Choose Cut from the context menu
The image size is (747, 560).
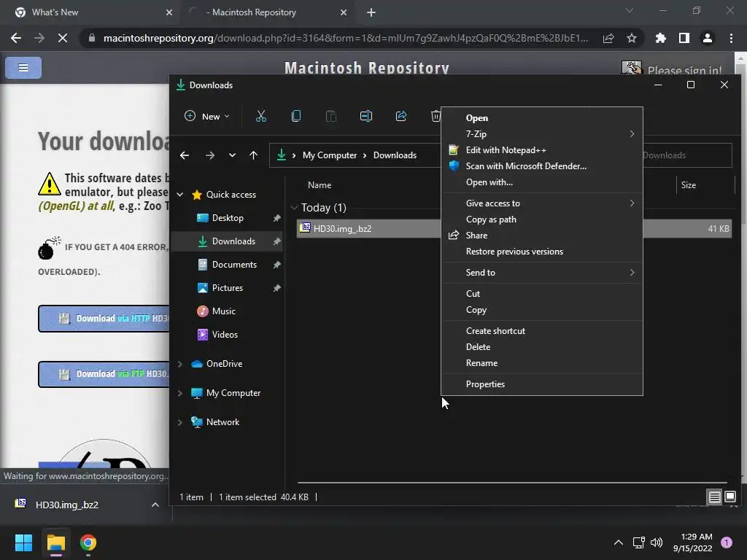click(x=542, y=294)
